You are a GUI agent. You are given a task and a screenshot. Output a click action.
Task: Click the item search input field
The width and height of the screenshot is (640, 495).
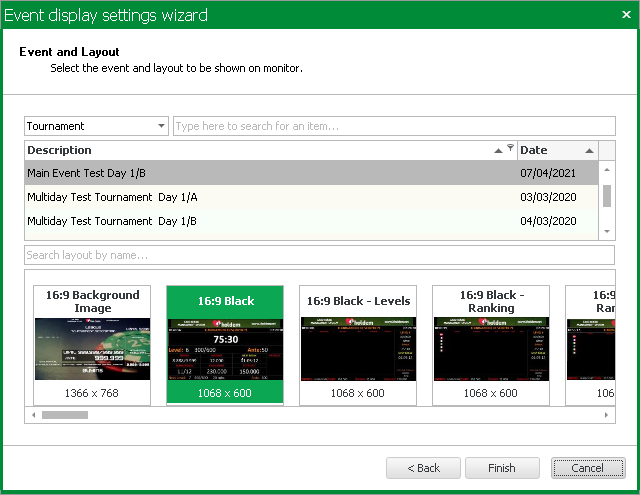(x=394, y=126)
